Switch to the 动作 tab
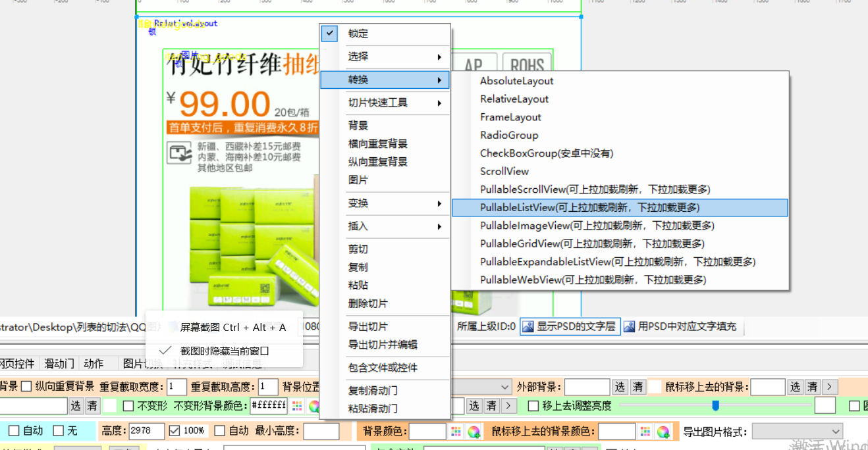 coord(94,363)
